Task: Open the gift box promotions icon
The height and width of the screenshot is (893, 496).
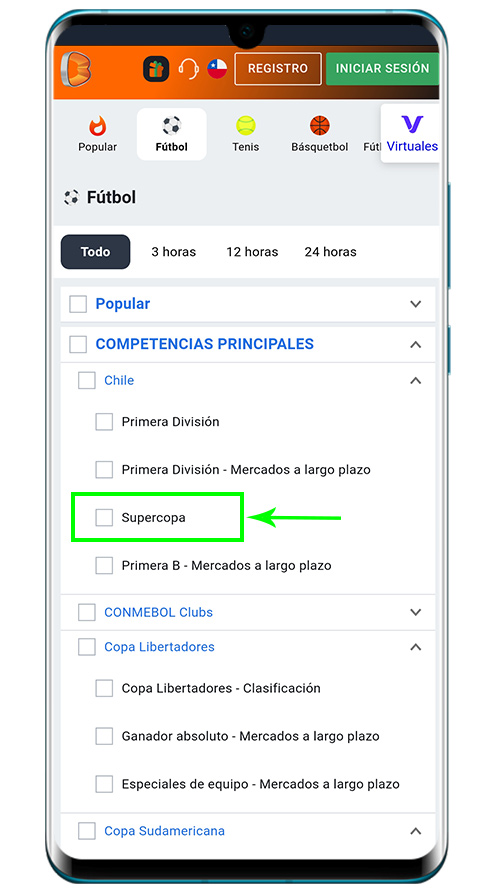Action: (x=155, y=69)
